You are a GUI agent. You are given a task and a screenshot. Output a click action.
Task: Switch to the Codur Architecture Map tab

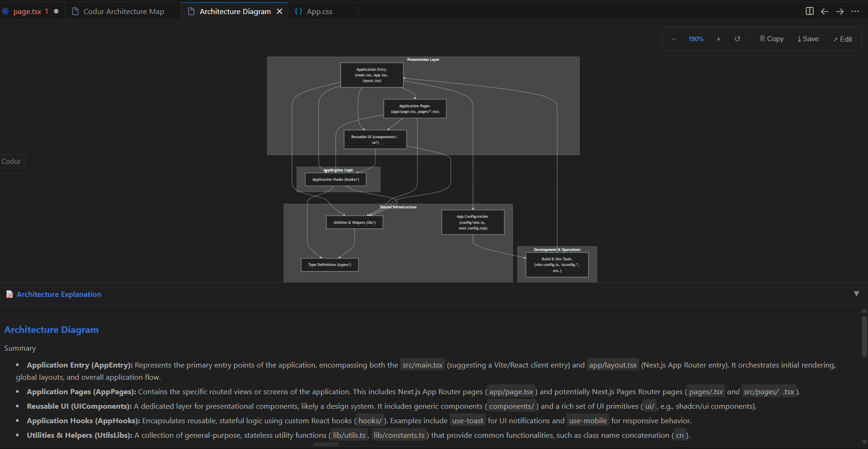click(x=123, y=11)
